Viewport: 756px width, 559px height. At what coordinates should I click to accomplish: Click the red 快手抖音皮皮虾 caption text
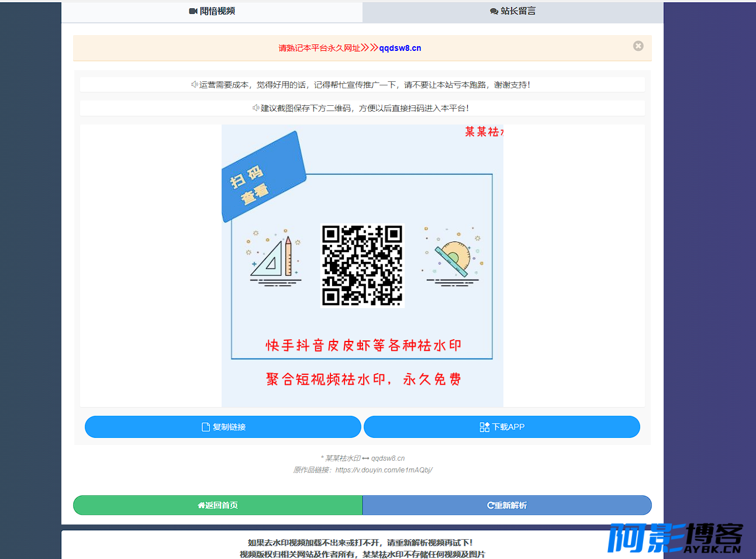[x=363, y=345]
